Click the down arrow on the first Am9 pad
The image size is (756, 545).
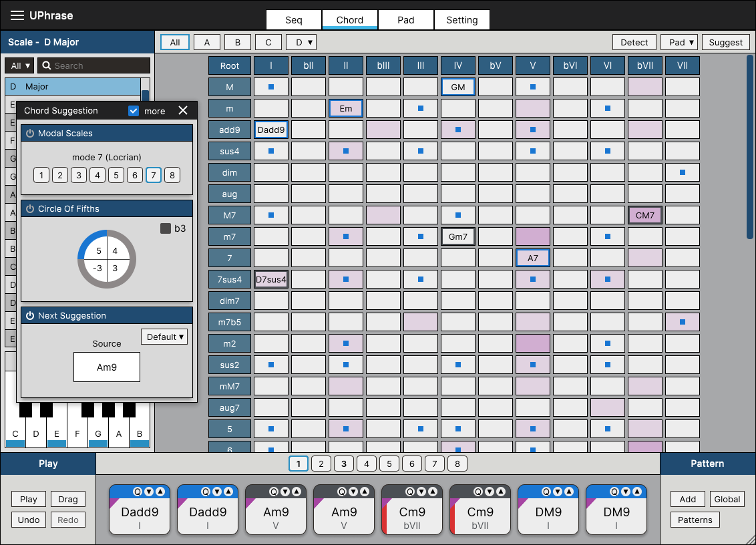coord(285,492)
